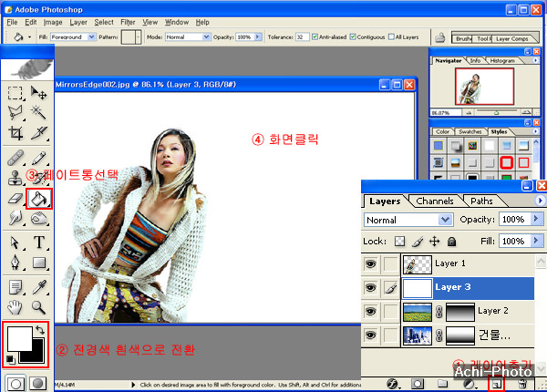Select the Zoom magnifier tool

point(40,308)
